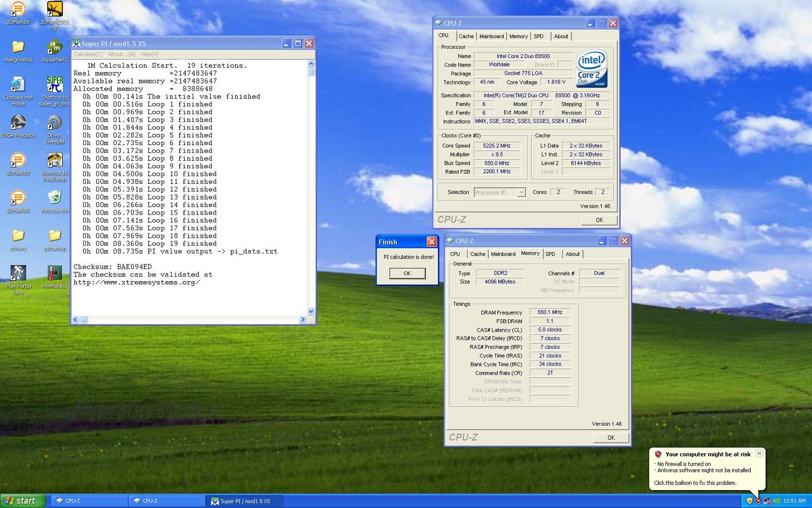Launch the super_pi_mod shortcut icon

click(x=54, y=91)
